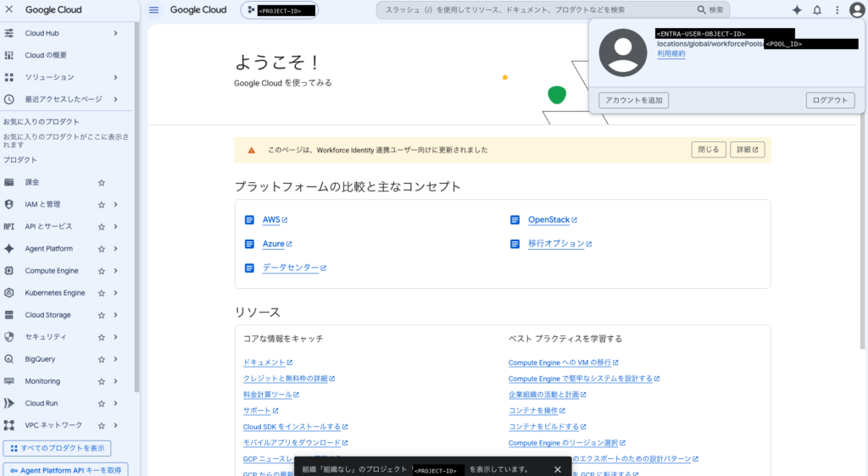The image size is (868, 476).
Task: Click the Monitoring icon
Action: coord(8,381)
